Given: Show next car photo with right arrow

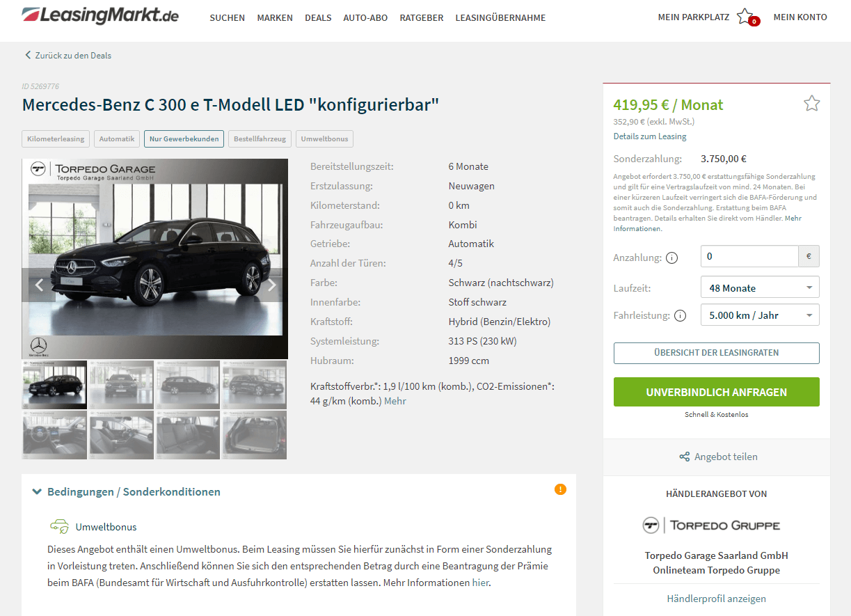Looking at the screenshot, I should click(272, 285).
